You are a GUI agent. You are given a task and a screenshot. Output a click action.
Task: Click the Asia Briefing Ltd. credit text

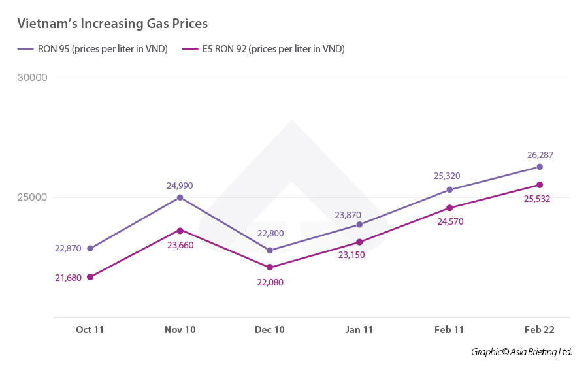click(521, 352)
